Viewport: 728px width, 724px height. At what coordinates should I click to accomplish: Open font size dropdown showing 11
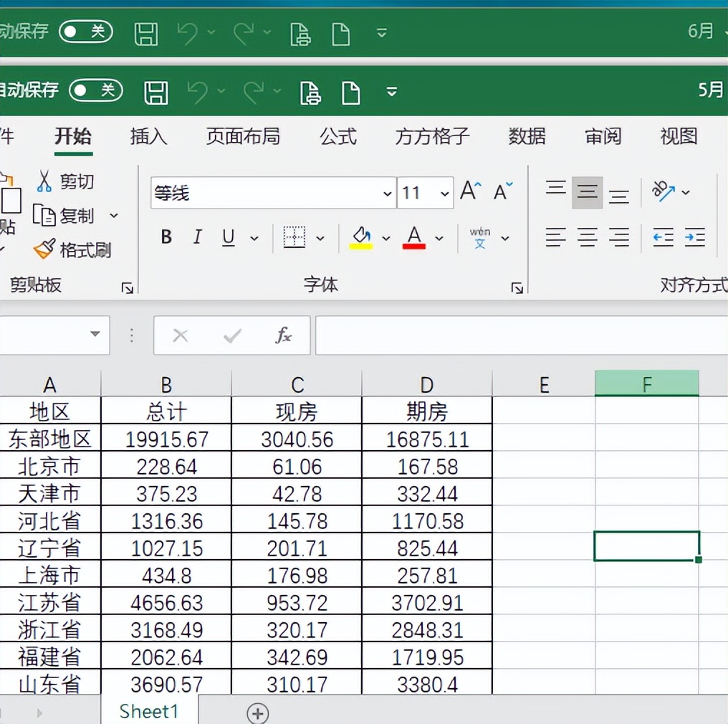coord(445,194)
